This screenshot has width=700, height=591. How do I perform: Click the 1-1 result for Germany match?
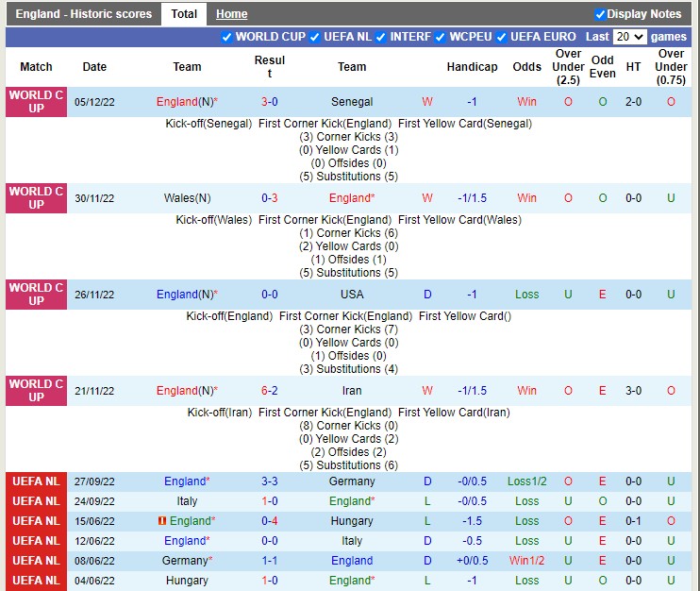click(x=270, y=561)
